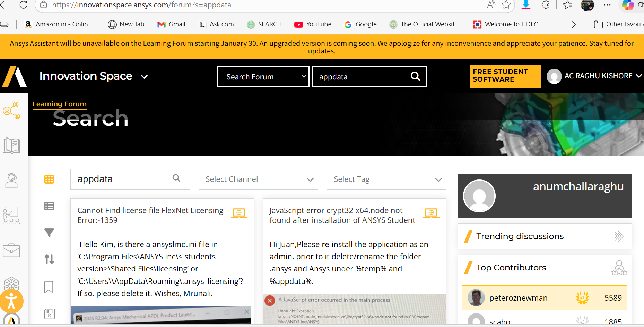Viewport: 644px width, 327px height.
Task: Open the accessibility widget icon
Action: (11, 301)
